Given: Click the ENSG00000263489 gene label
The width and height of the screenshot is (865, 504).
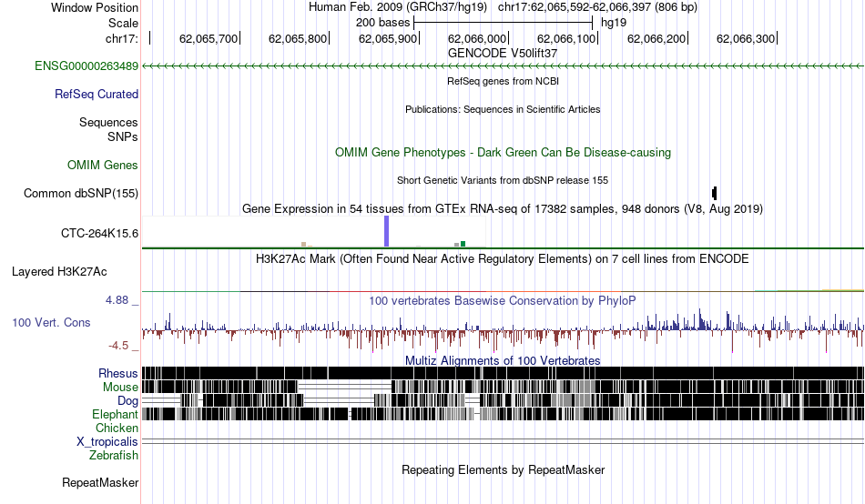Looking at the screenshot, I should [86, 66].
